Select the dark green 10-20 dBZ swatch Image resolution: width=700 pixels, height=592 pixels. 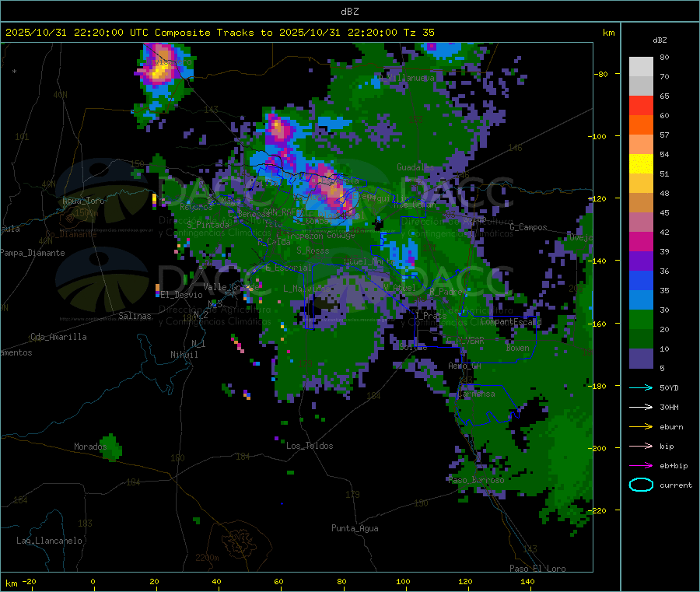tap(641, 339)
